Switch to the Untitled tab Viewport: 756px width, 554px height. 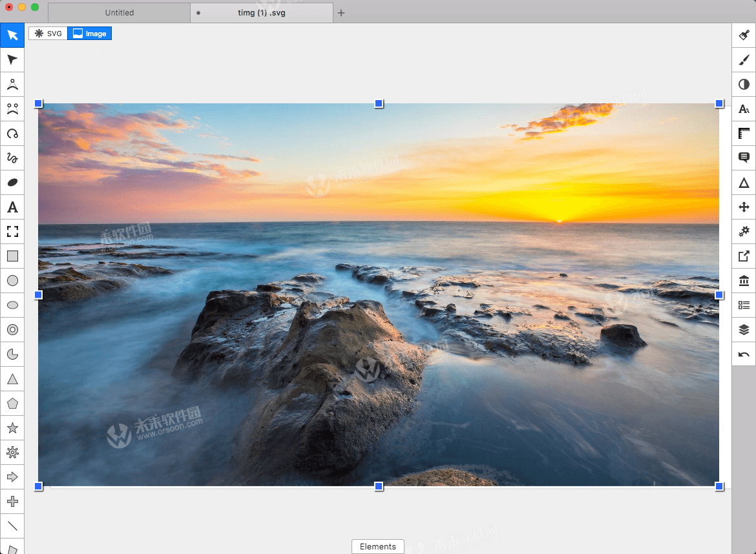coord(119,12)
